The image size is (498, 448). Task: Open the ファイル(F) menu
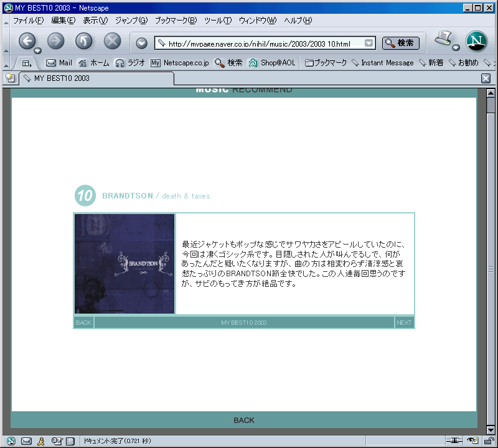pos(28,21)
